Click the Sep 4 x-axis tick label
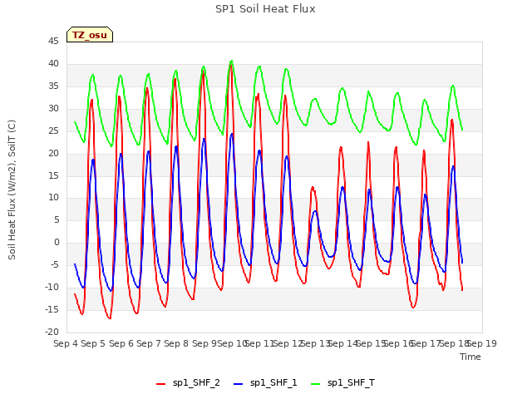Screen dimensions: 532x399 pos(66,343)
